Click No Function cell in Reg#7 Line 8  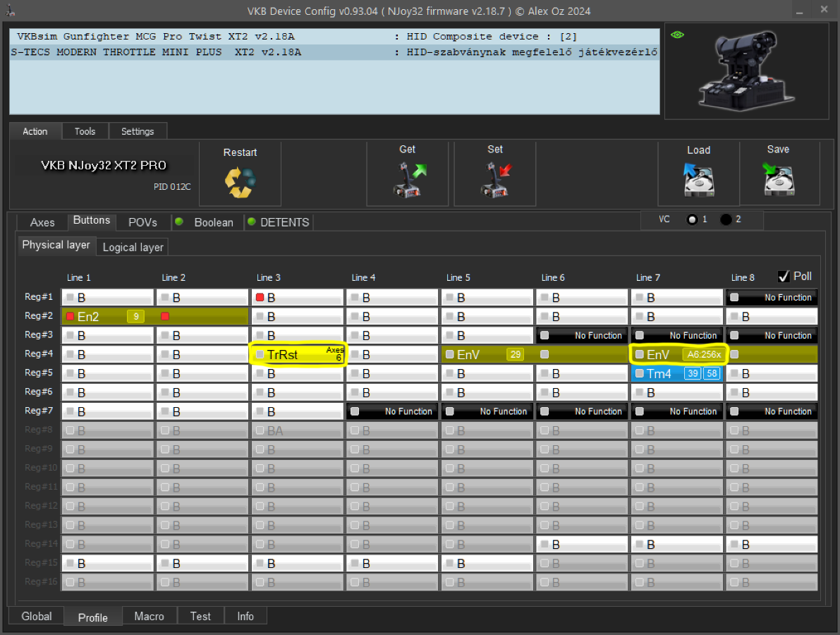(x=772, y=411)
